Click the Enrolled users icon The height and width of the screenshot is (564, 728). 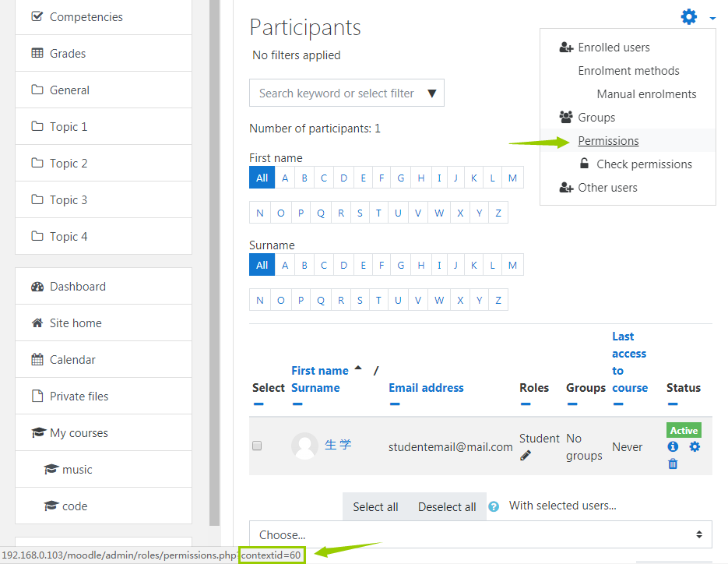pos(565,47)
